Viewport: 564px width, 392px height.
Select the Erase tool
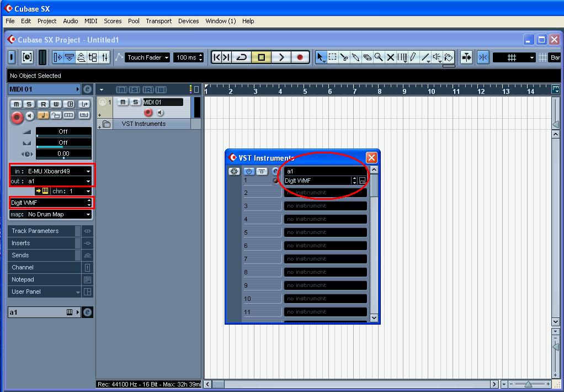click(367, 57)
